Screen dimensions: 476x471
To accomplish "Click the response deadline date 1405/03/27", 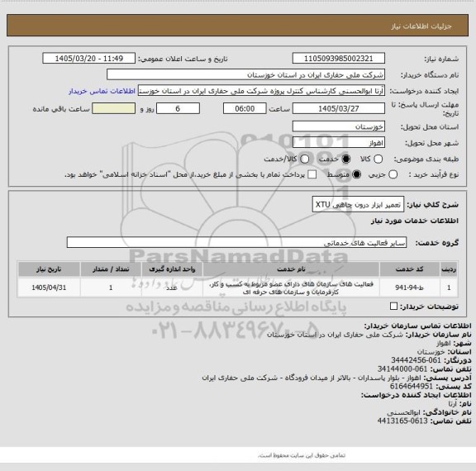I will [339, 108].
